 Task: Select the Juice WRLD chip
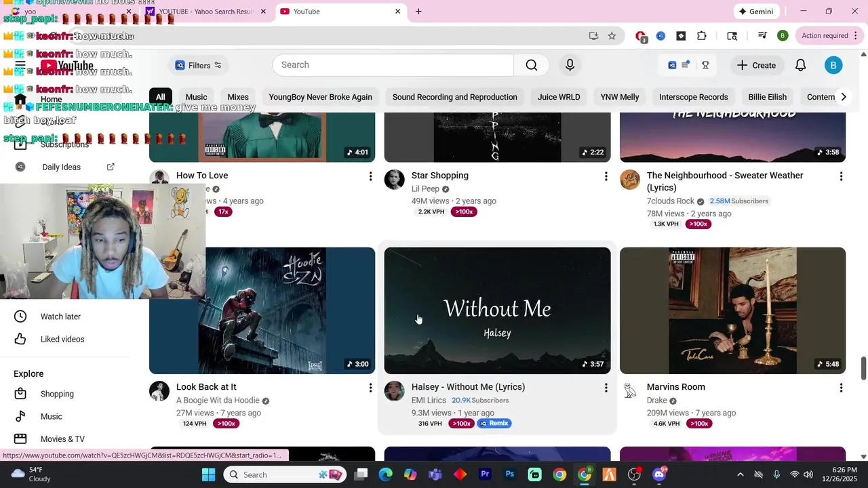[559, 97]
